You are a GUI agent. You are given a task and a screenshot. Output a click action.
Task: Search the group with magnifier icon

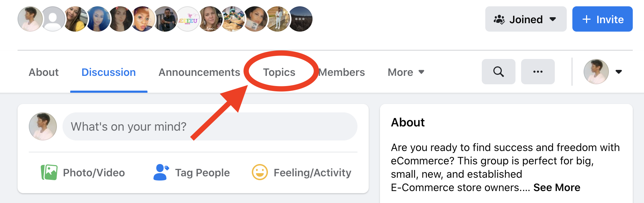coord(498,72)
